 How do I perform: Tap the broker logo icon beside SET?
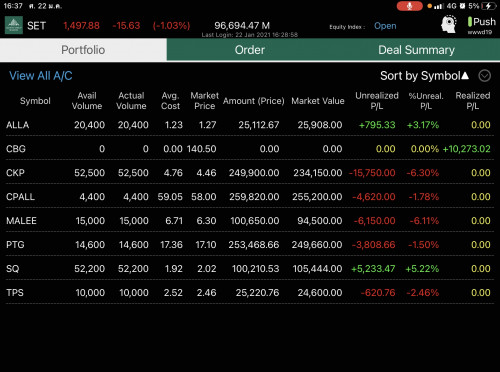point(14,25)
